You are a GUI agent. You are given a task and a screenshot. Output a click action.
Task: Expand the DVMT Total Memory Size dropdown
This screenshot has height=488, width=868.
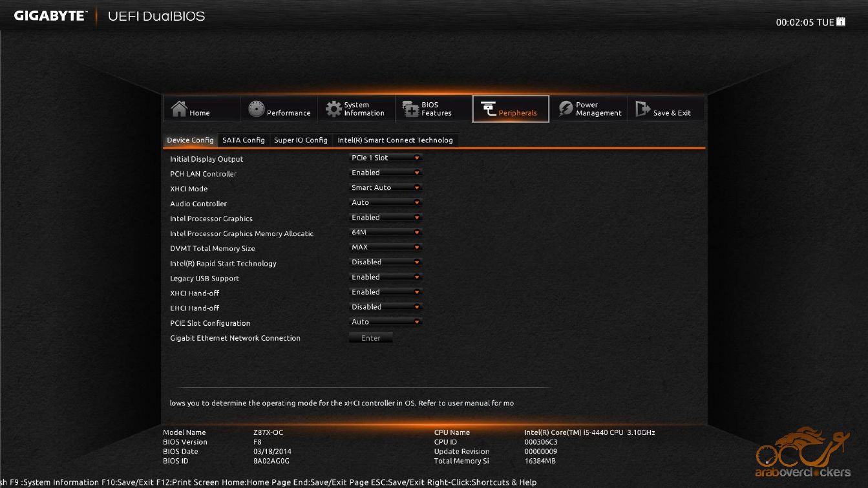(385, 248)
